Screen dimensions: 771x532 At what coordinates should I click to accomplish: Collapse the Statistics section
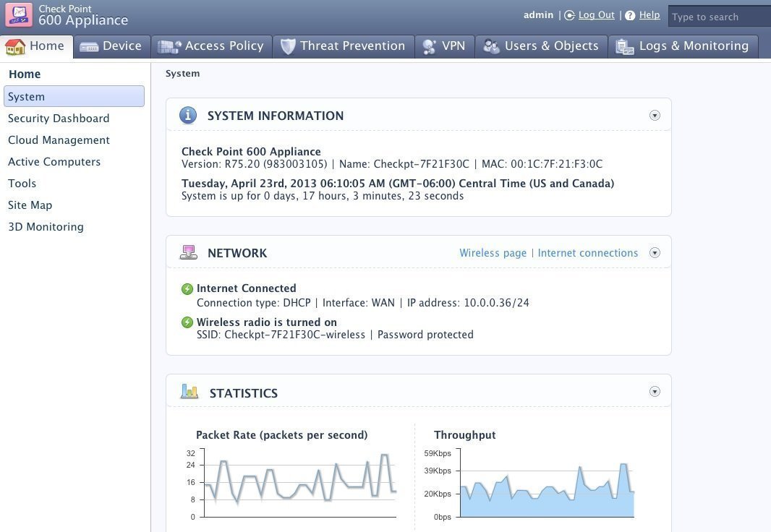(x=655, y=392)
